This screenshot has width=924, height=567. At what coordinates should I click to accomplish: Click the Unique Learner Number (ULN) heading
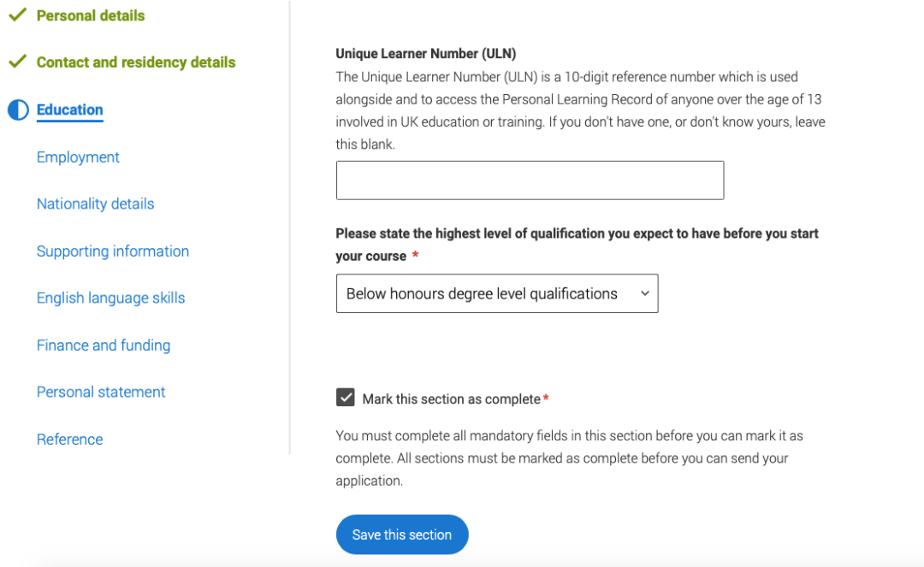[425, 54]
